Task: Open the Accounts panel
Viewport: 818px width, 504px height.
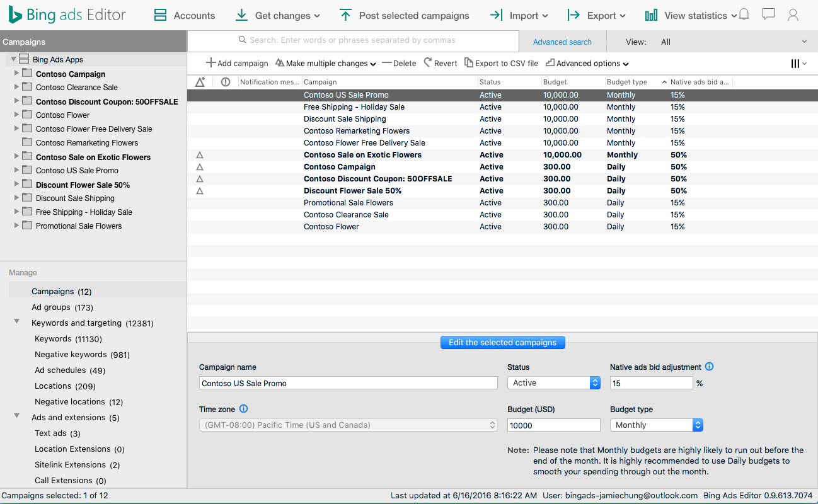Action: pyautogui.click(x=185, y=15)
